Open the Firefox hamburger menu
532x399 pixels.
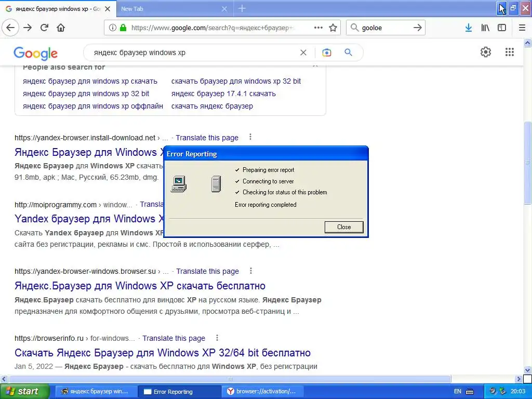click(x=522, y=28)
